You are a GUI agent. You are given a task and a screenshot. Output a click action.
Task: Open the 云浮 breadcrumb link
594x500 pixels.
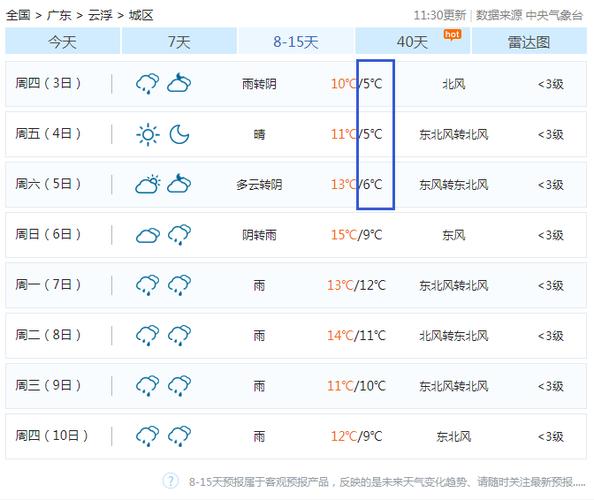coord(100,16)
